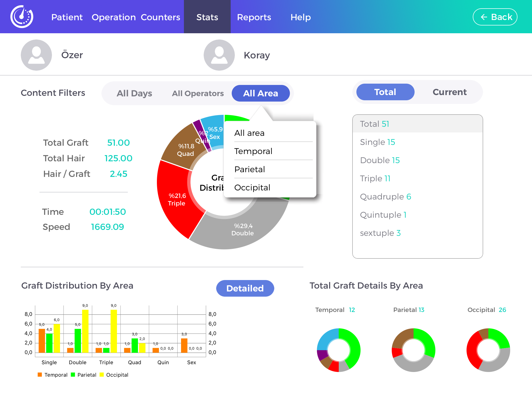Select the Single 15 list row
532x399 pixels.
pyautogui.click(x=377, y=142)
